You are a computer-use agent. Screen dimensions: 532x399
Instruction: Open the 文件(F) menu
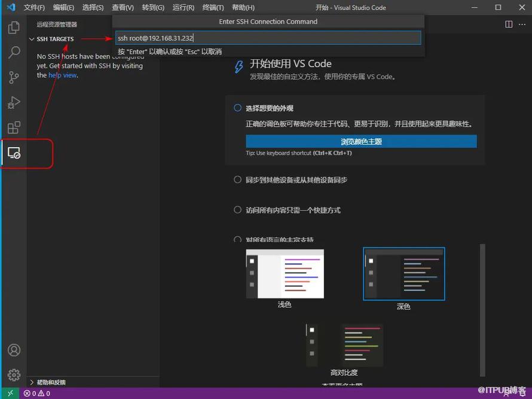(x=34, y=8)
